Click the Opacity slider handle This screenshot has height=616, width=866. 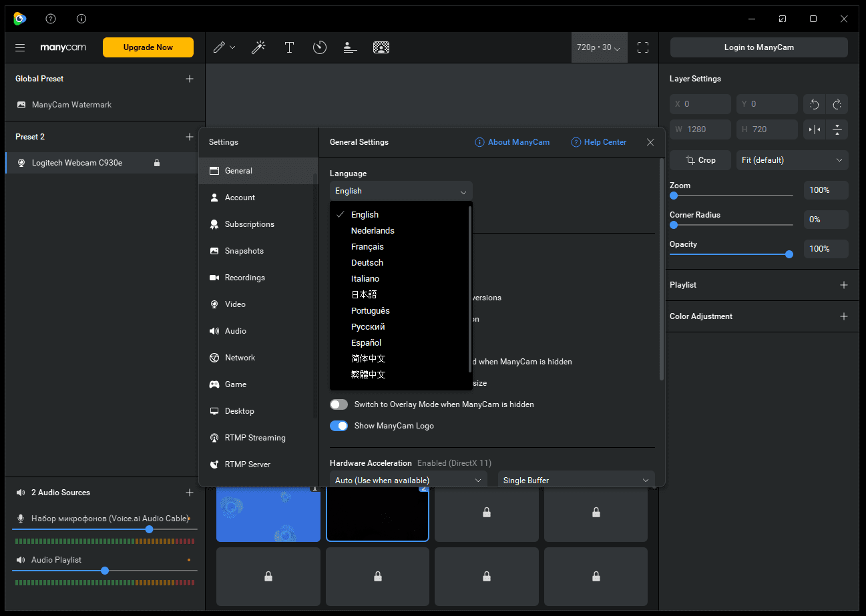click(789, 254)
